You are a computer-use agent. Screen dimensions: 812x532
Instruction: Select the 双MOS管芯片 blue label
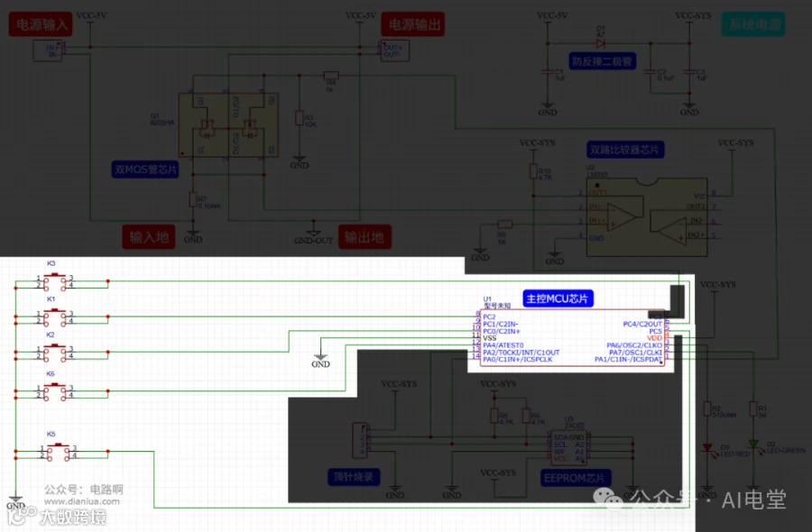(145, 170)
